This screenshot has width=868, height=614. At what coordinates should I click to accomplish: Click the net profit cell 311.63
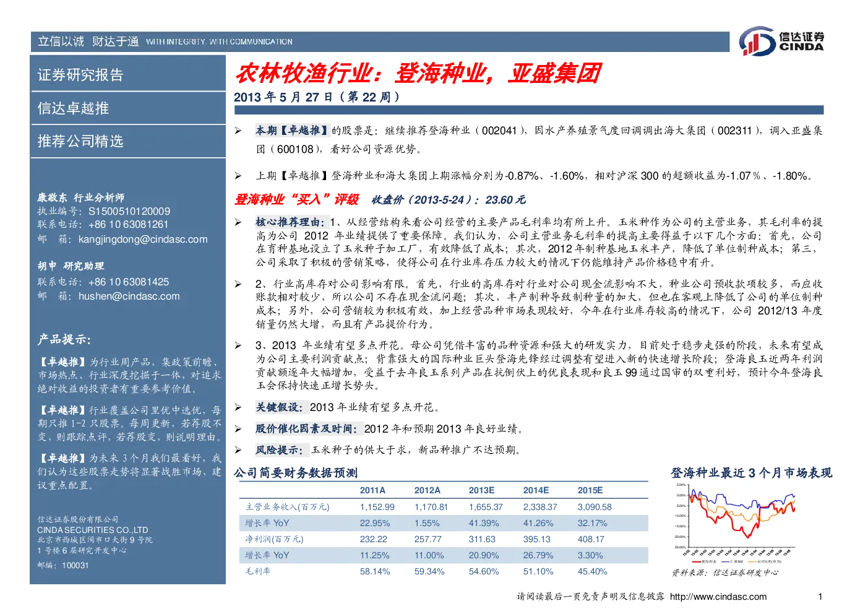pyautogui.click(x=483, y=539)
